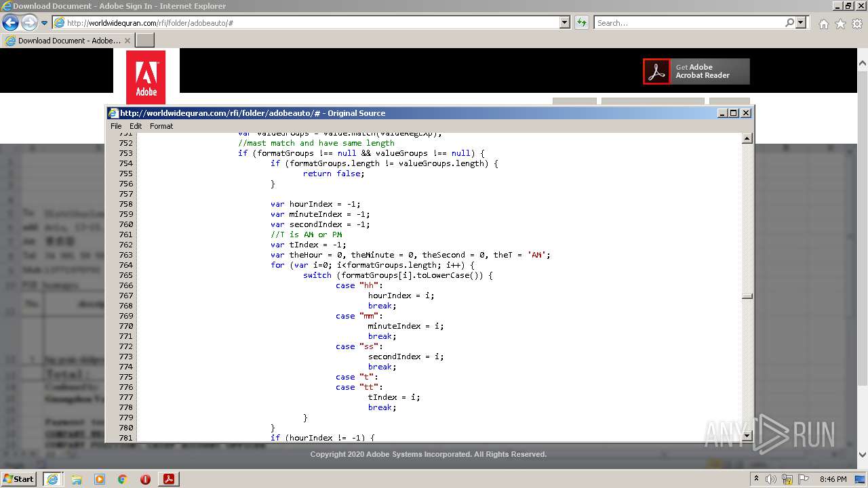Minimize the Internet Explorer window
Screen dimensions: 868x488
click(x=837, y=5)
